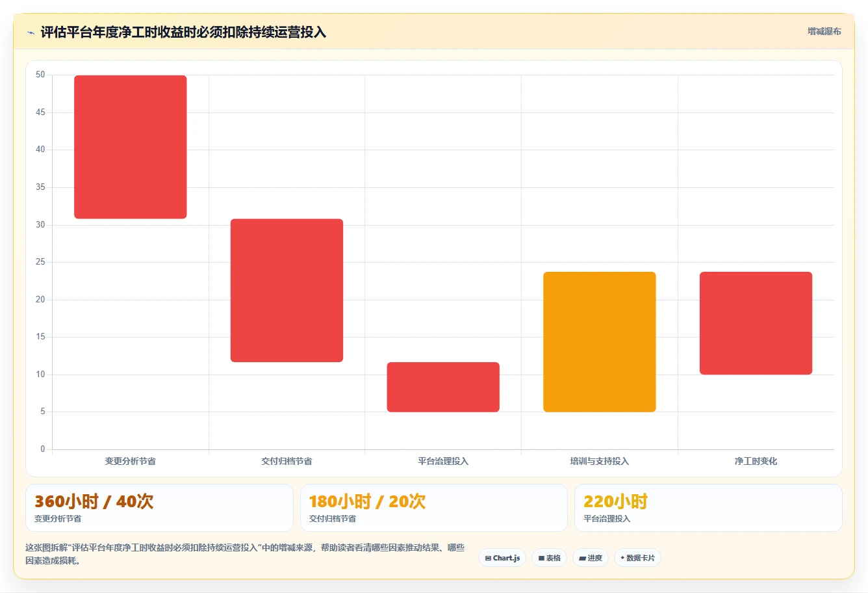The image size is (868, 593).
Task: Select the 净工时变化 red bar
Action: click(756, 323)
